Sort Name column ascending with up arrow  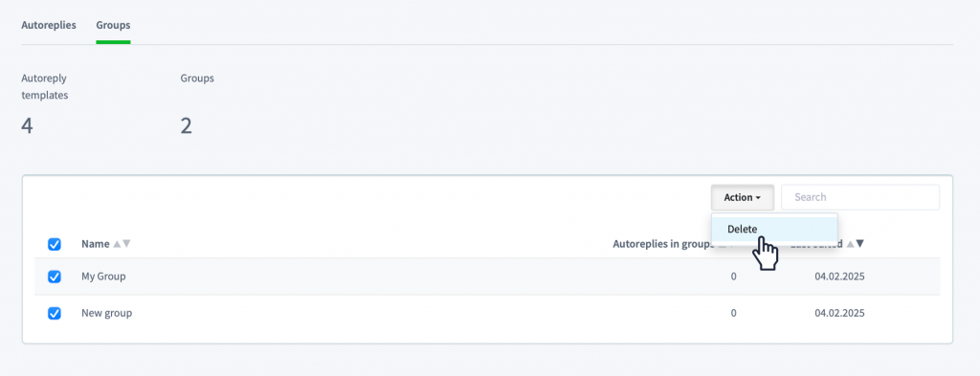click(116, 244)
